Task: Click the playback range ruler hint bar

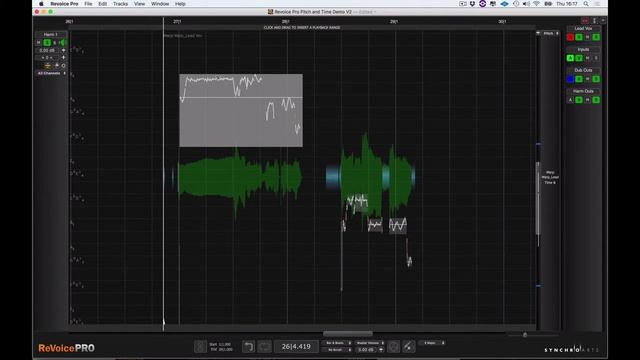Action: tap(302, 27)
